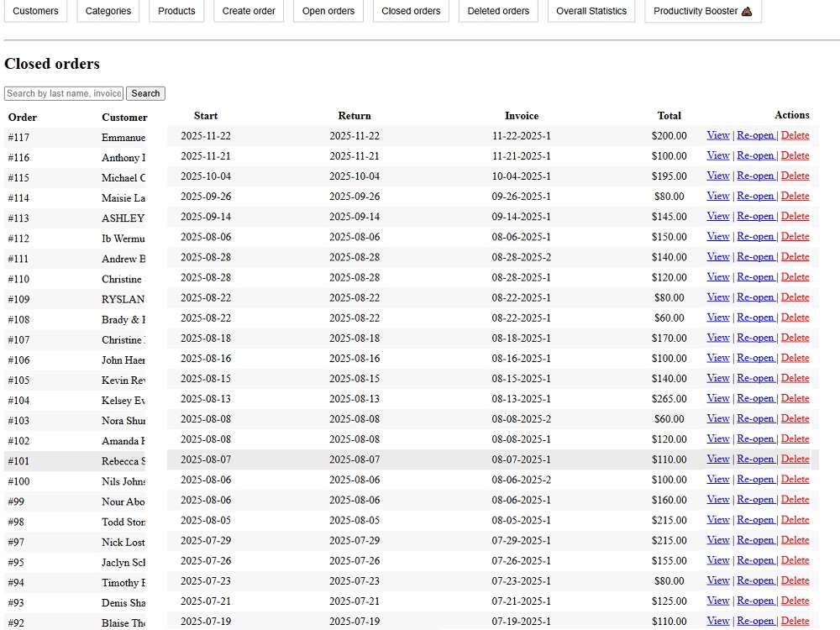
Task: Click the Invoice column header
Action: [x=522, y=116]
